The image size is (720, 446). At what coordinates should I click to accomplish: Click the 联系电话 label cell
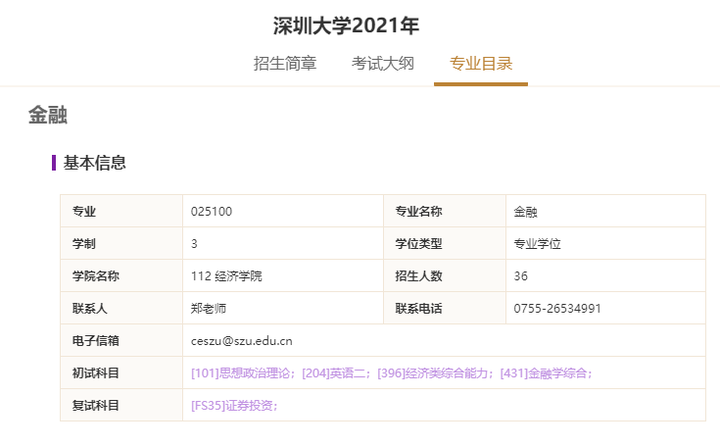(x=444, y=308)
